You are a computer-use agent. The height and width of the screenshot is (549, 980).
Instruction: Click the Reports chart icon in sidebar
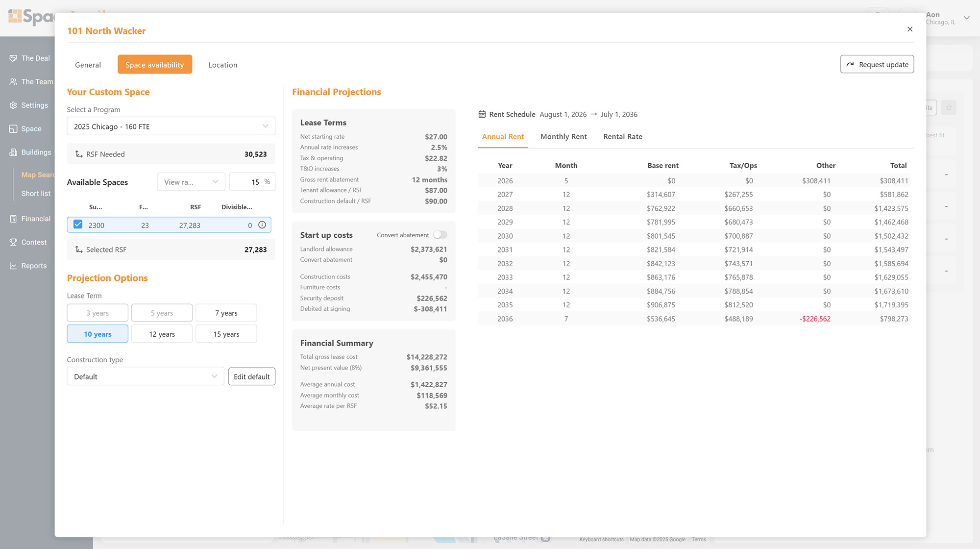[13, 266]
